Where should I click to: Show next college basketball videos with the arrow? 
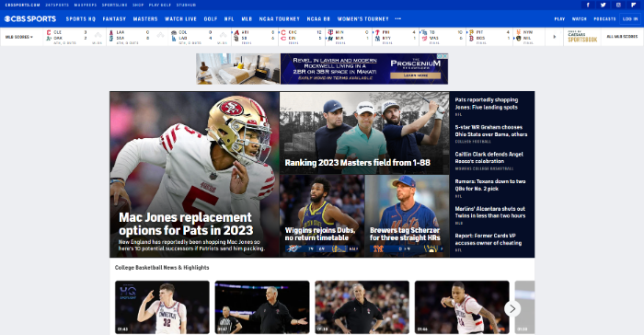tap(512, 308)
